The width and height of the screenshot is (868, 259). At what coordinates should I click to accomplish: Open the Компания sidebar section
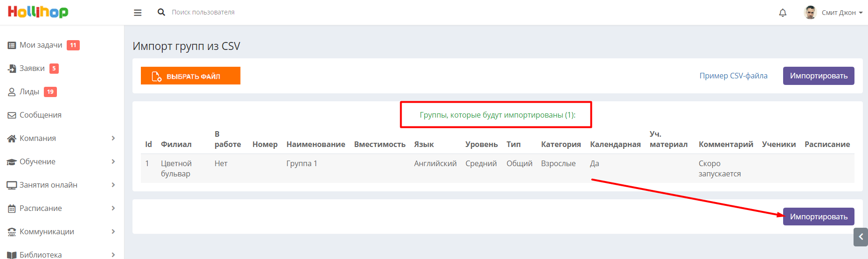tap(38, 138)
